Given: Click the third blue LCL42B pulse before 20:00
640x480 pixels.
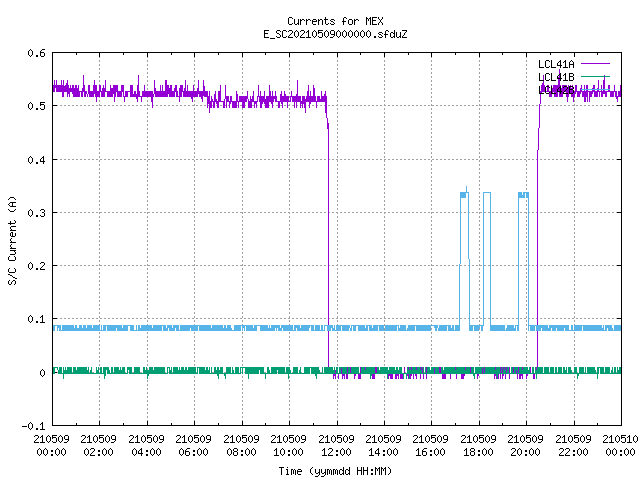Looking at the screenshot, I should [524, 259].
